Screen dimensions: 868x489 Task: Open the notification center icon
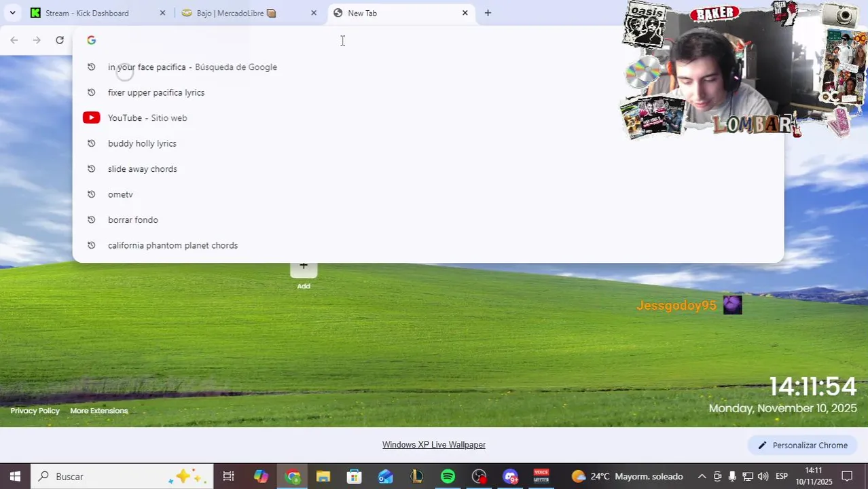[848, 477]
